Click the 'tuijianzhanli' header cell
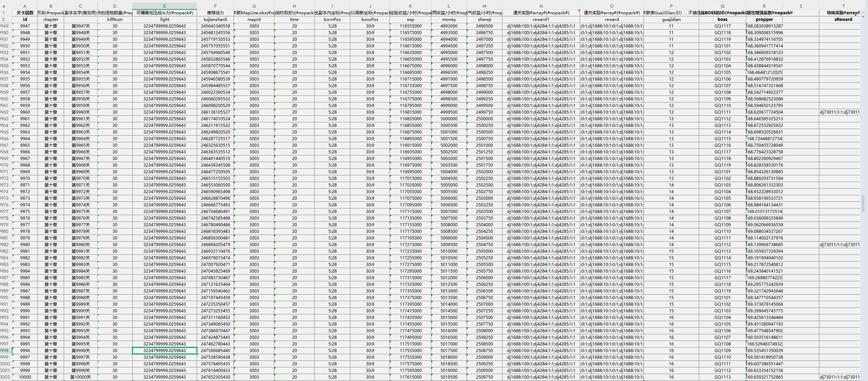The height and width of the screenshot is (381, 868). [215, 20]
